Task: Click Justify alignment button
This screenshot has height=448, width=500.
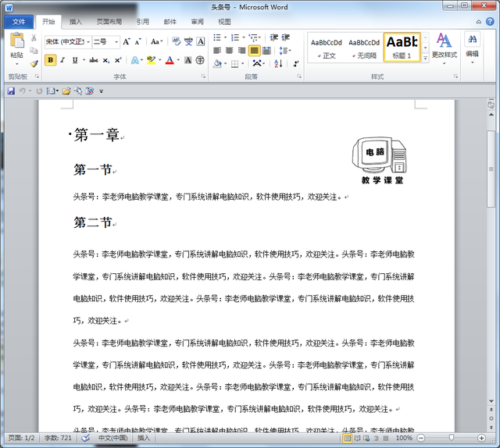Action: [x=254, y=51]
